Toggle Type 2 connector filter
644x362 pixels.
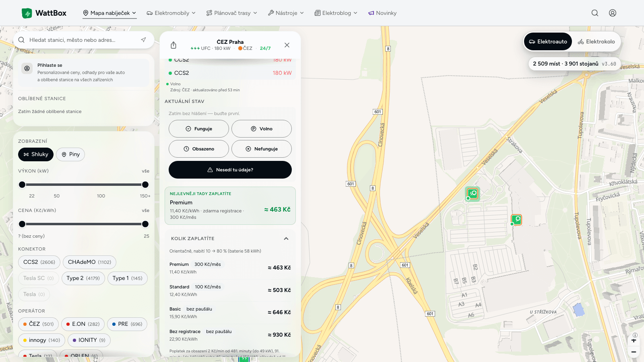tap(83, 278)
